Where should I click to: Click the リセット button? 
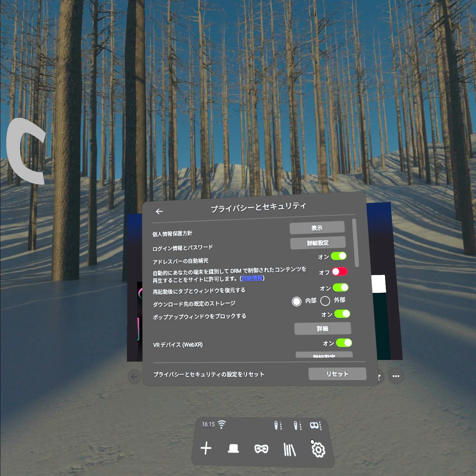[x=337, y=374]
